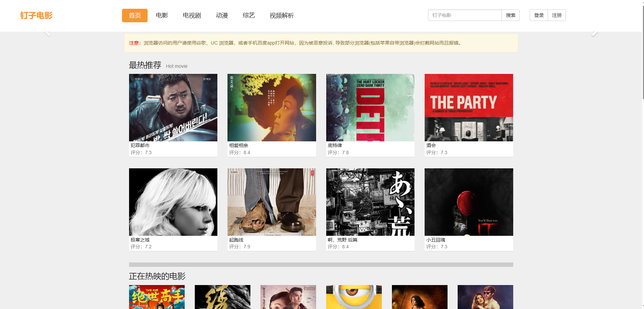Open the 相爱相亲 movie poster
644x309 pixels.
pos(272,108)
